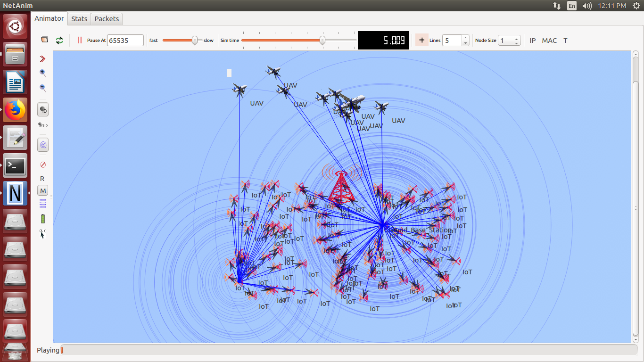This screenshot has width=644, height=362.
Task: Pause the animation playback
Action: 79,41
